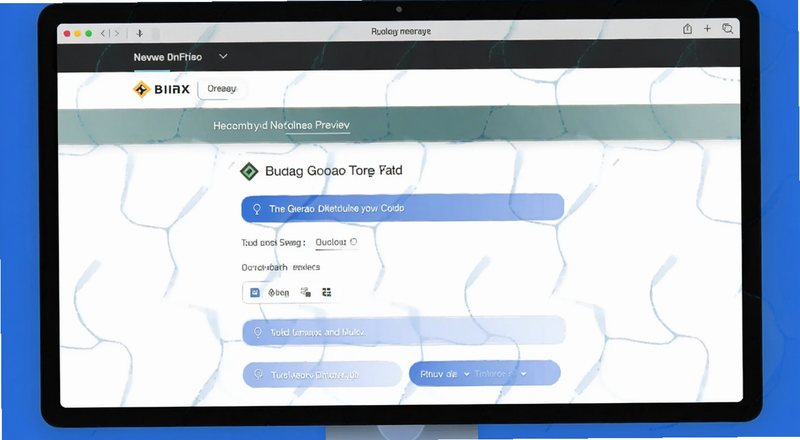Click the 'Ouclou' underlined field
The width and height of the screenshot is (800, 440).
(336, 242)
